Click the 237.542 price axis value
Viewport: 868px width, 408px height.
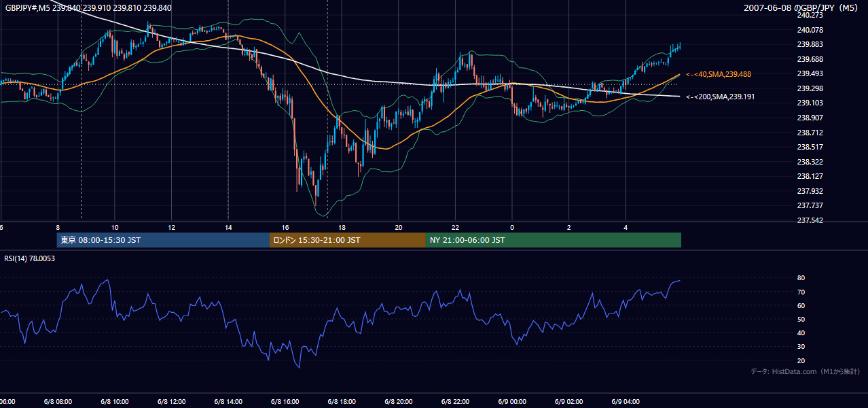(x=809, y=220)
